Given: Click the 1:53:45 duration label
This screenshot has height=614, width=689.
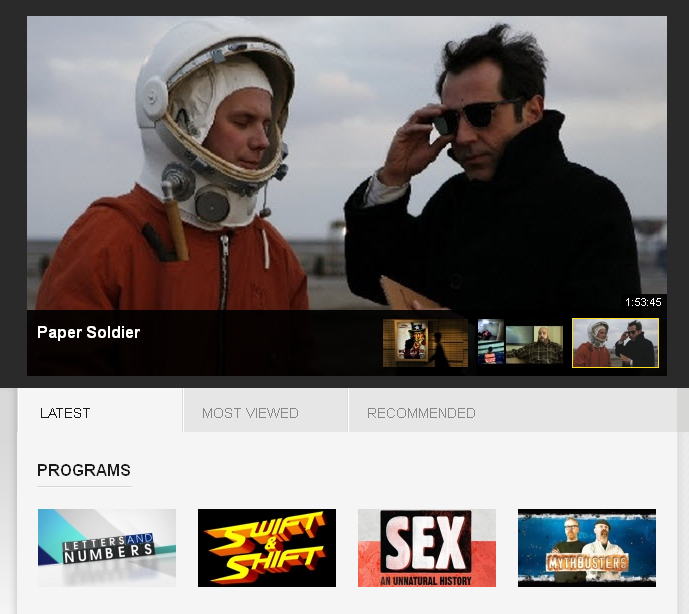Looking at the screenshot, I should pyautogui.click(x=643, y=302).
